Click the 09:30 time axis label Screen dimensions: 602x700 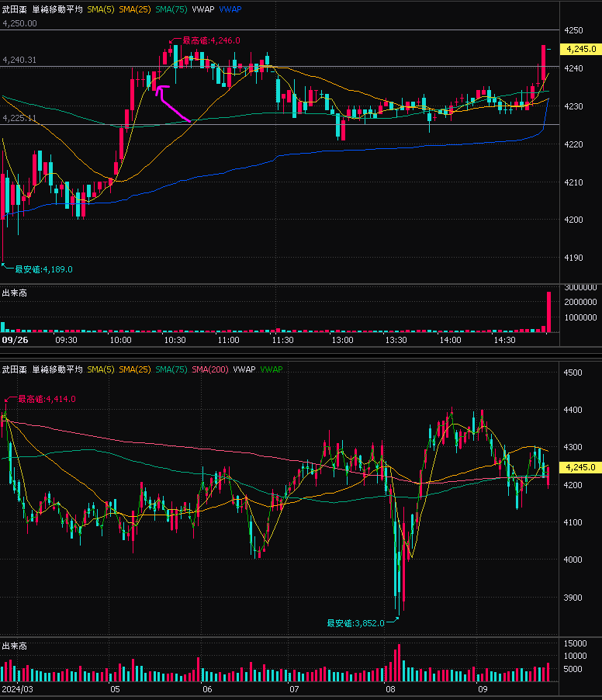66,340
